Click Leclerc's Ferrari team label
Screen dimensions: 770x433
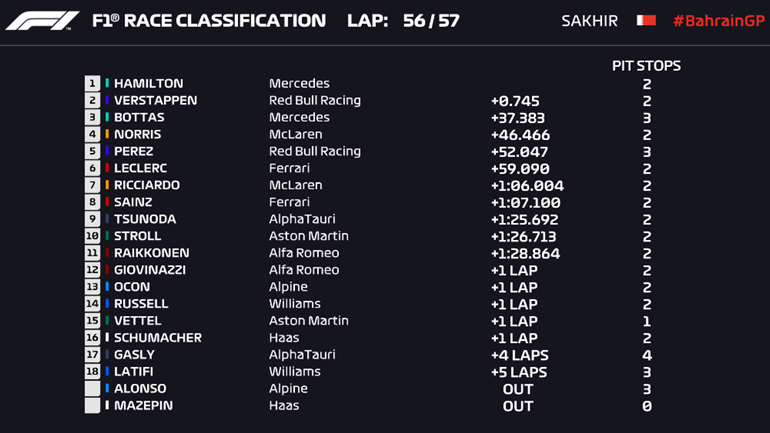pyautogui.click(x=289, y=169)
